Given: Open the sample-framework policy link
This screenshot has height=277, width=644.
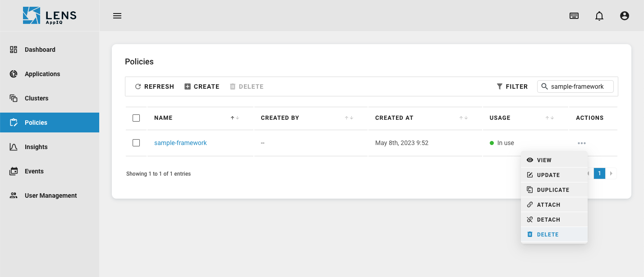Looking at the screenshot, I should click(180, 143).
